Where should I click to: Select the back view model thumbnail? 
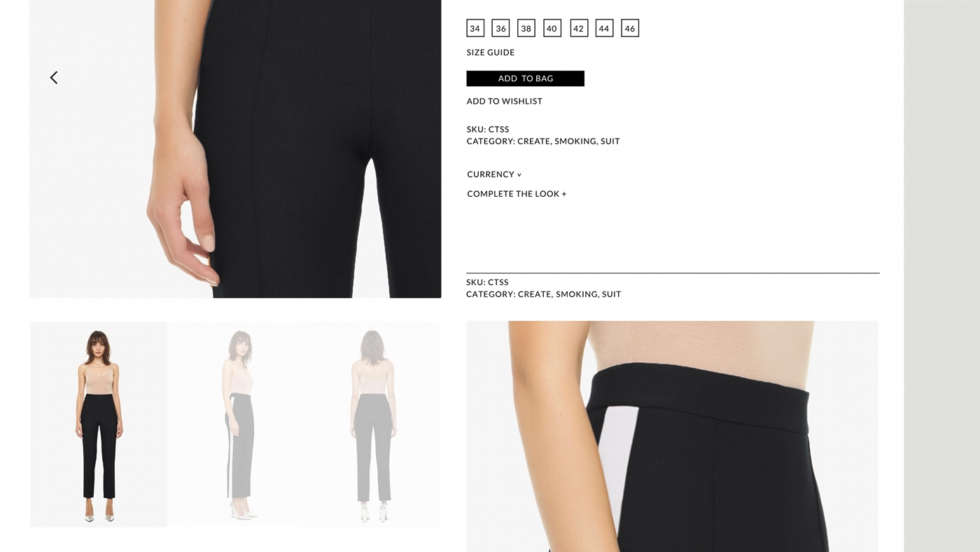pos(373,425)
